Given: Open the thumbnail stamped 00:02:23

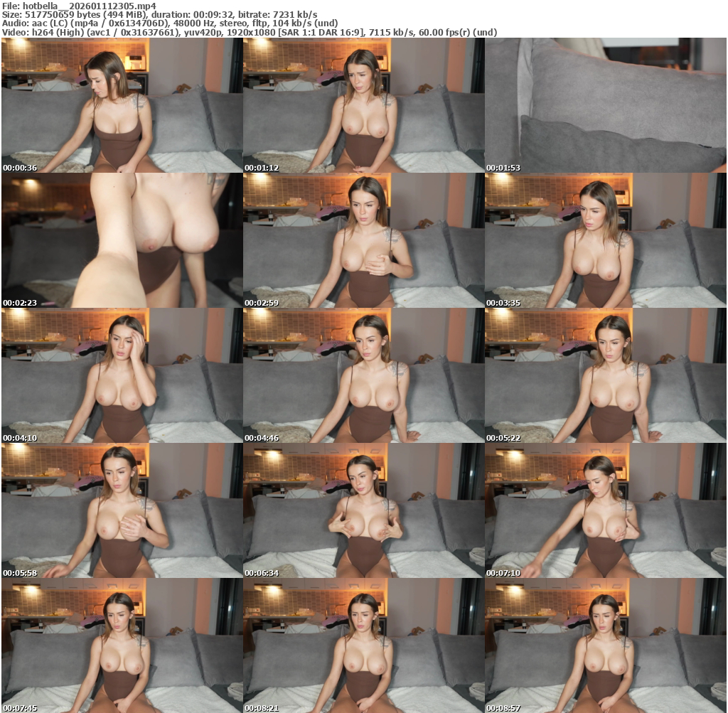Looking at the screenshot, I should (x=122, y=240).
